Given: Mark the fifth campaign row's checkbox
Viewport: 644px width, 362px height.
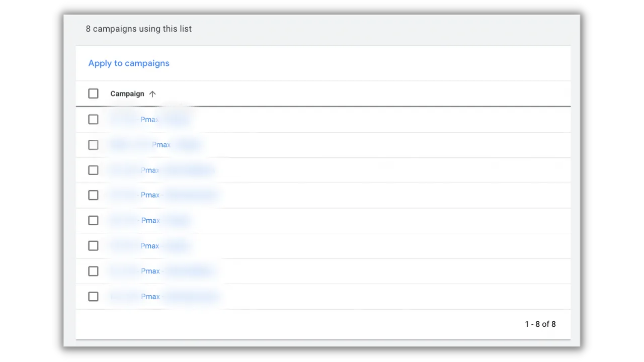Looking at the screenshot, I should click(x=93, y=220).
